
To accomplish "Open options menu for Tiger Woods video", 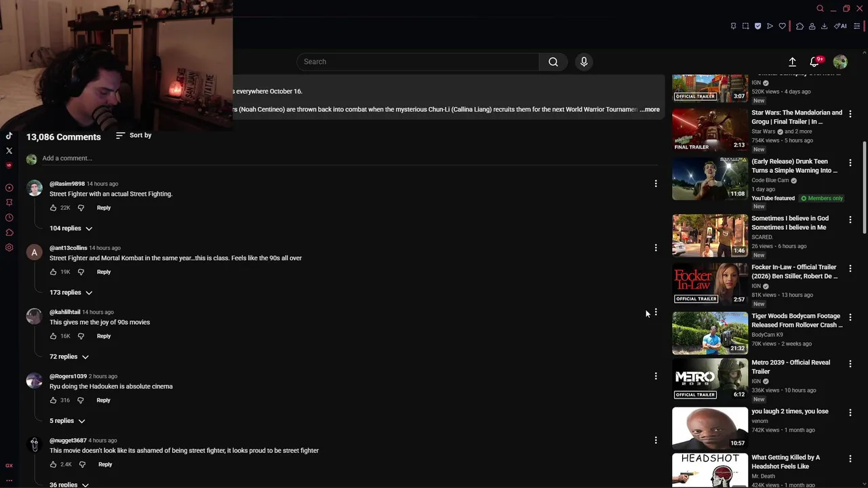I will 850,317.
